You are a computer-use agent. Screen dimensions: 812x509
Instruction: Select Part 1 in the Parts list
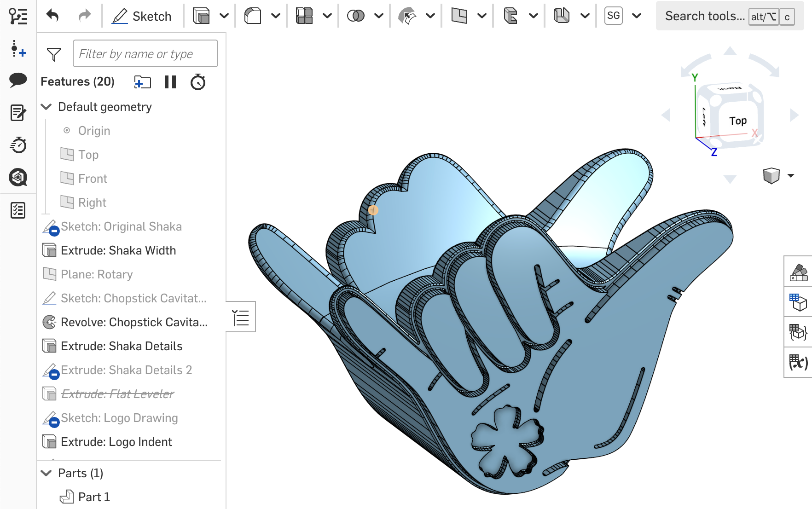point(94,497)
